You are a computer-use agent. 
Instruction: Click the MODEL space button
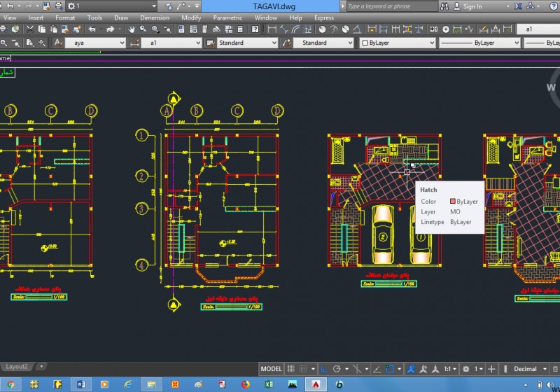pyautogui.click(x=271, y=369)
